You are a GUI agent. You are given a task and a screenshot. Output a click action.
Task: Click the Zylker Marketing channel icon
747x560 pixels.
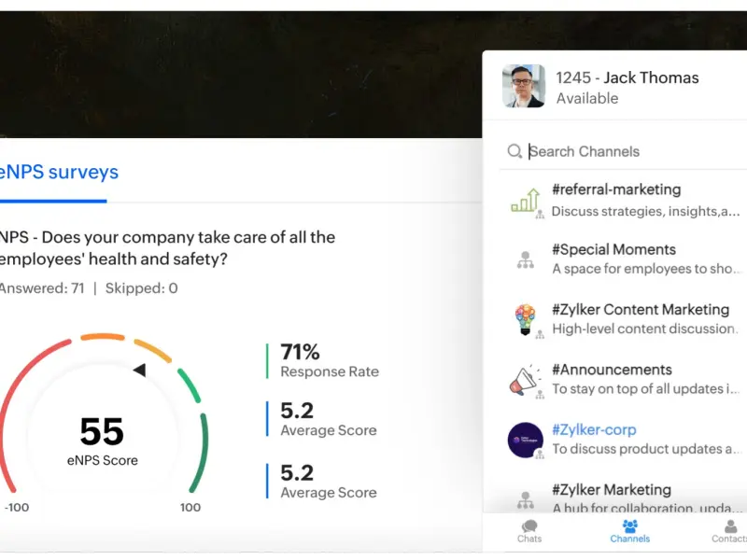526,499
